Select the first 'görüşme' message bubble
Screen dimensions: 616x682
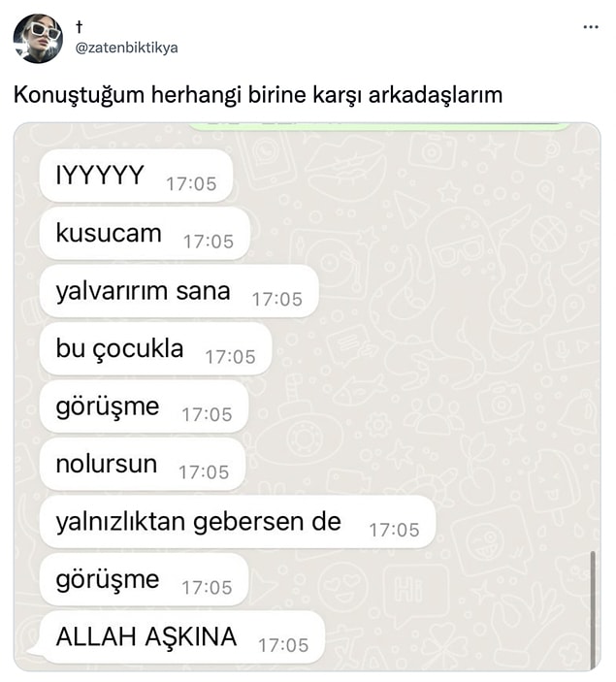pos(144,406)
